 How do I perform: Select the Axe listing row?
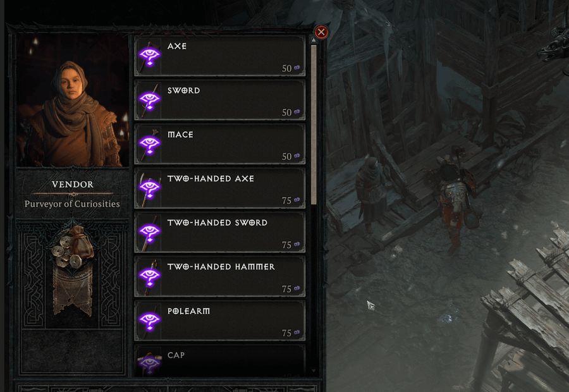coord(219,56)
